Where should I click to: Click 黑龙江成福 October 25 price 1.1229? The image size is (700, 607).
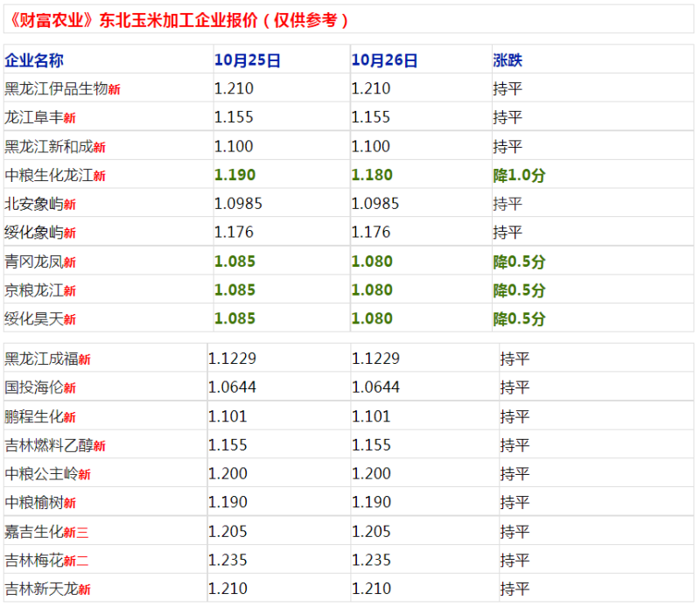point(232,359)
